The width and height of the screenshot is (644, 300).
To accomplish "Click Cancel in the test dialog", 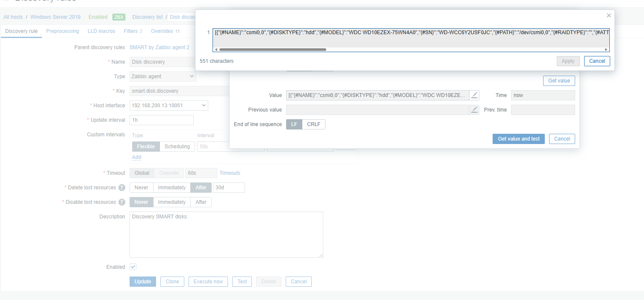I will 562,139.
